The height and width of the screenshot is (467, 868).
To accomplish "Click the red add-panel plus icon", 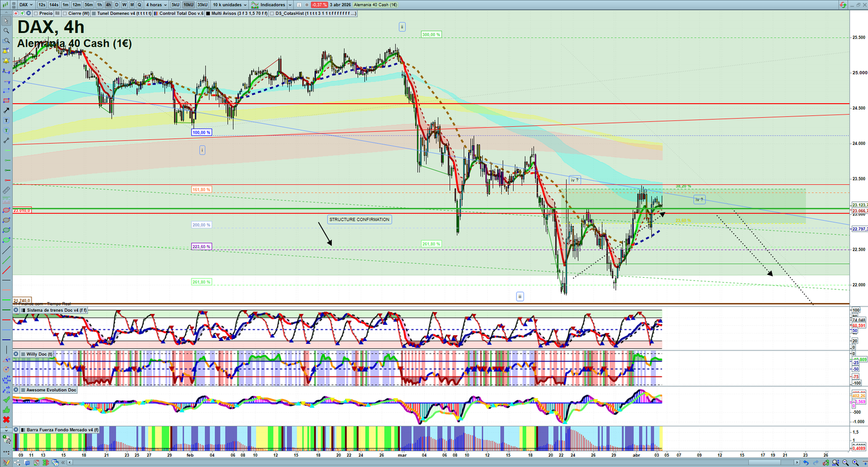I will [16, 13].
